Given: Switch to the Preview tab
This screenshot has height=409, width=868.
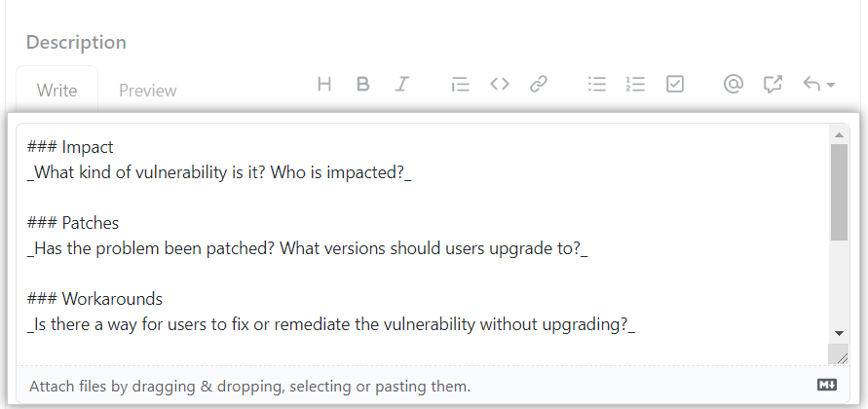Looking at the screenshot, I should tap(148, 91).
